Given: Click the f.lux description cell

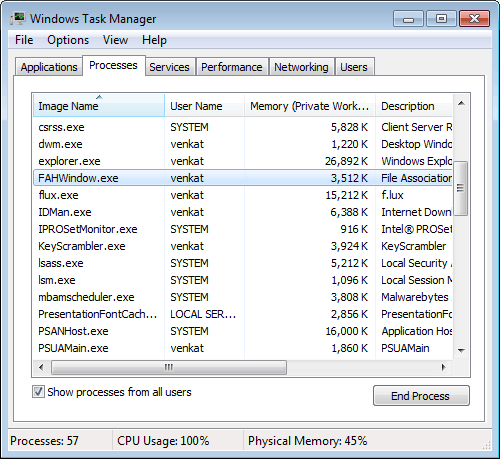Looking at the screenshot, I should click(x=392, y=195).
